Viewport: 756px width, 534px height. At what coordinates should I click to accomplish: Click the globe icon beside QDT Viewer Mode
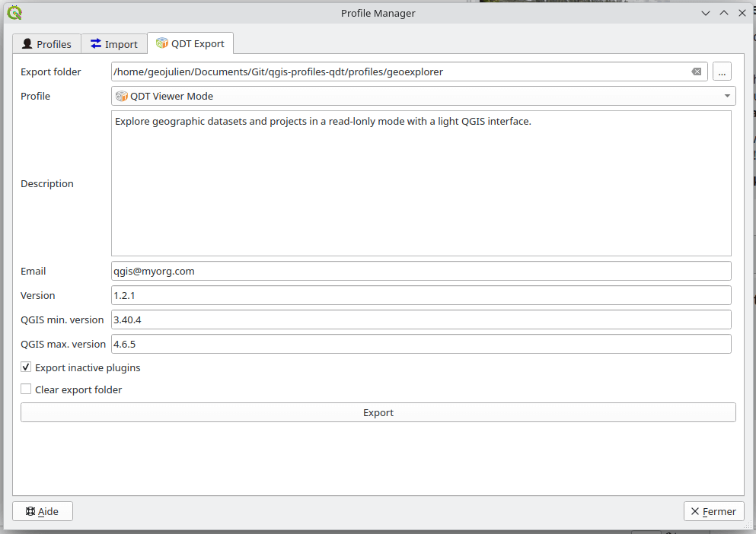[121, 96]
